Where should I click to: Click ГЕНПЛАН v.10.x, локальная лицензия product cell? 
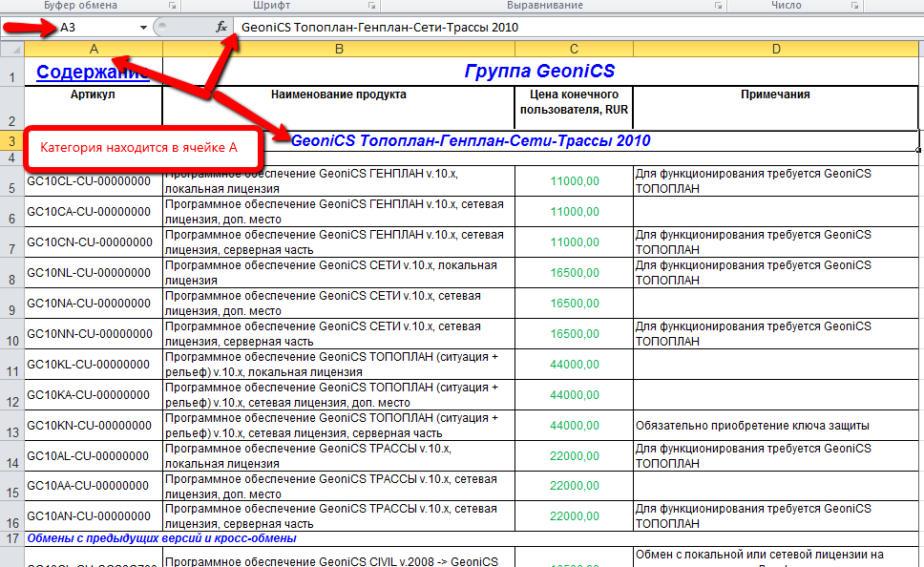point(339,181)
